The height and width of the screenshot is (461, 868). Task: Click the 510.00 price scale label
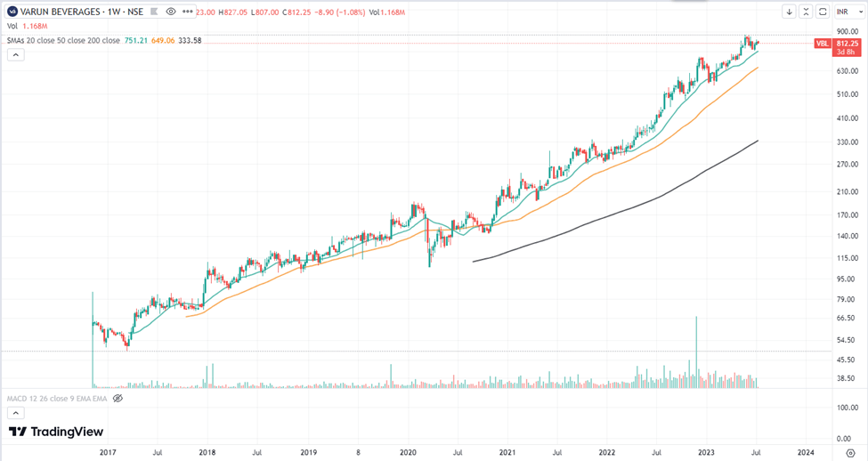(x=848, y=94)
